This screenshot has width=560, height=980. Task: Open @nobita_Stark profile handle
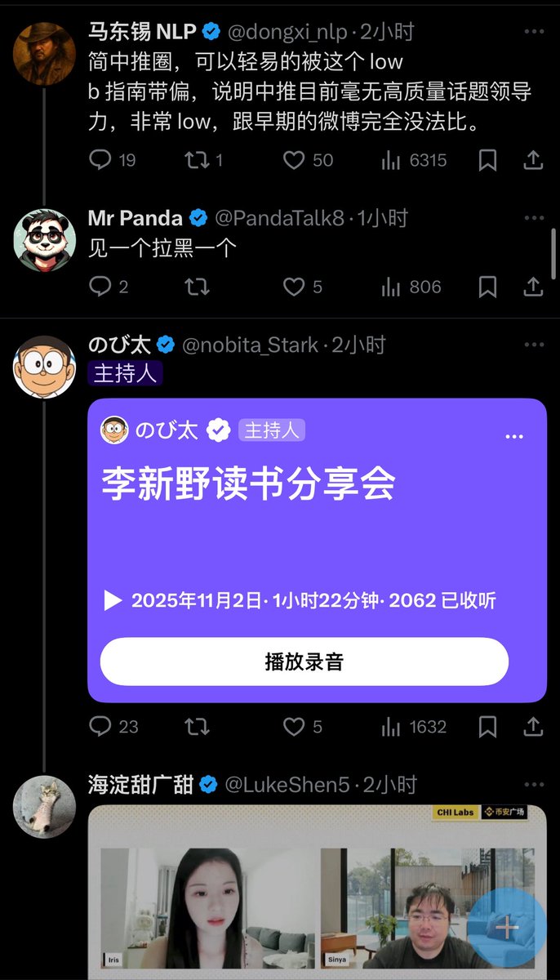(250, 345)
